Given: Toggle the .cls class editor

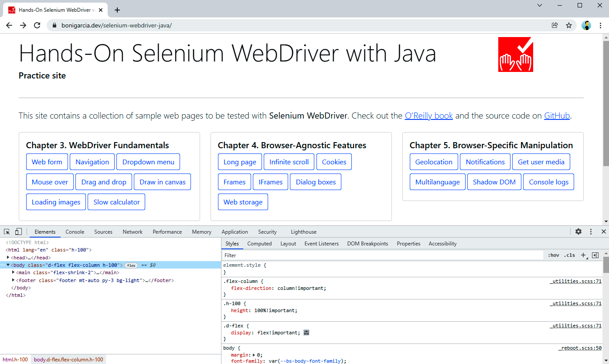Looking at the screenshot, I should point(569,255).
